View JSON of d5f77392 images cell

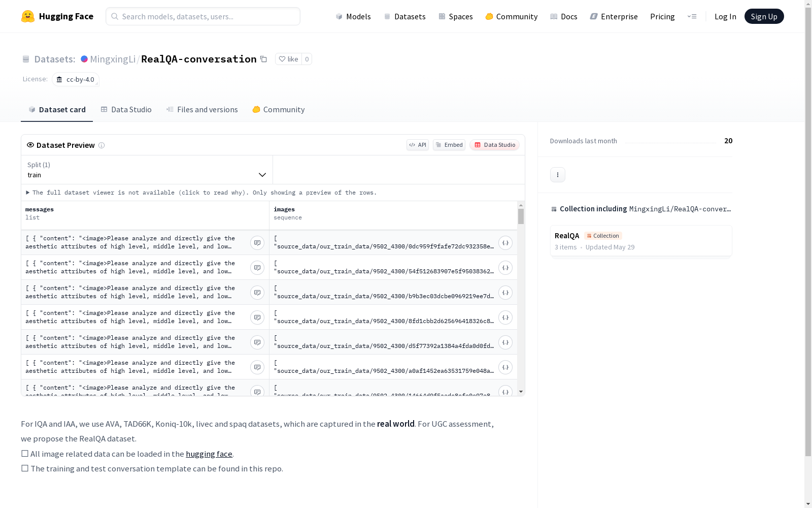(x=505, y=342)
